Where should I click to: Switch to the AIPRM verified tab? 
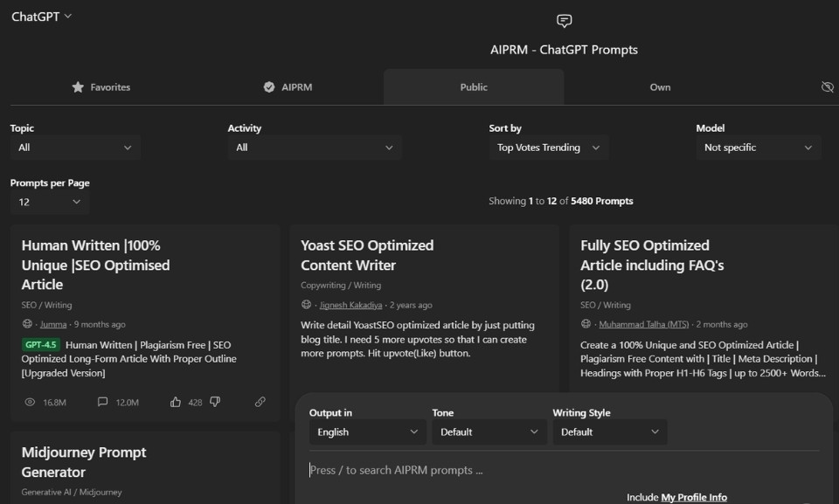(288, 87)
